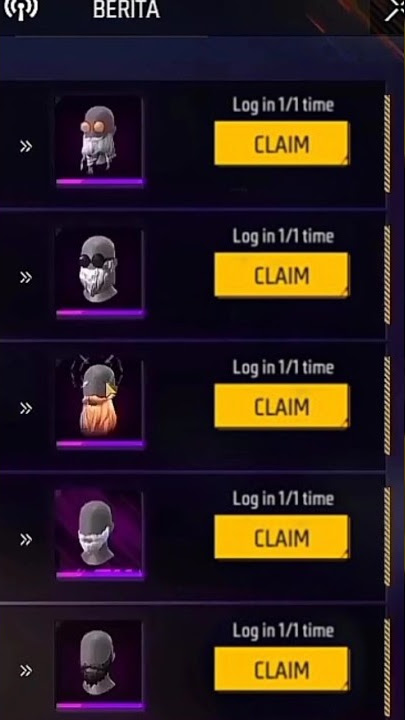The image size is (405, 720).
Task: Claim the black-sunglasses beard mask reward
Action: (x=281, y=275)
